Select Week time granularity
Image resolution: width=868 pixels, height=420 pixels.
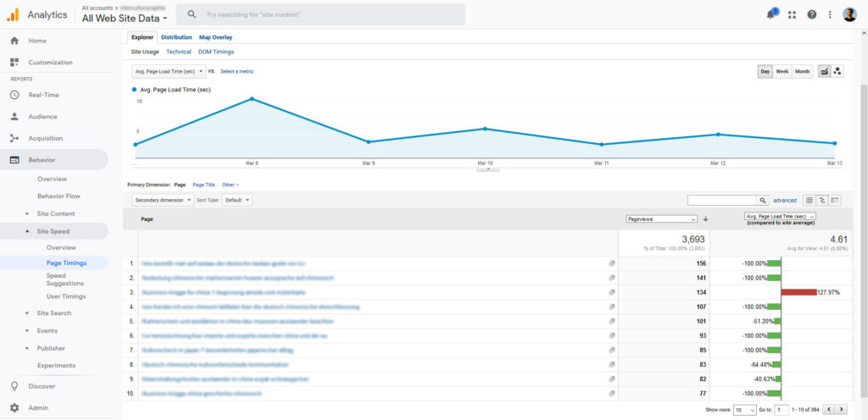782,71
